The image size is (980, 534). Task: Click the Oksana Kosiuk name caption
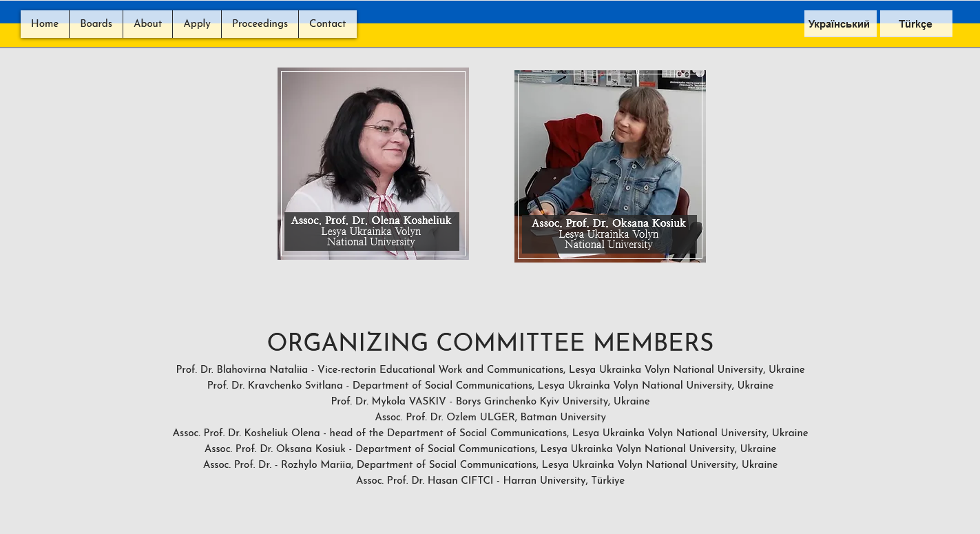[x=609, y=223]
